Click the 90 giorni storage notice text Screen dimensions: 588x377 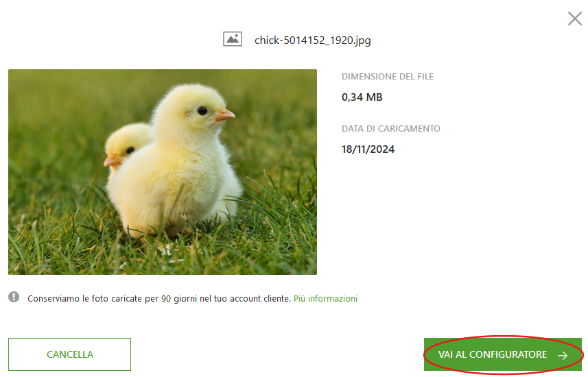coord(159,299)
